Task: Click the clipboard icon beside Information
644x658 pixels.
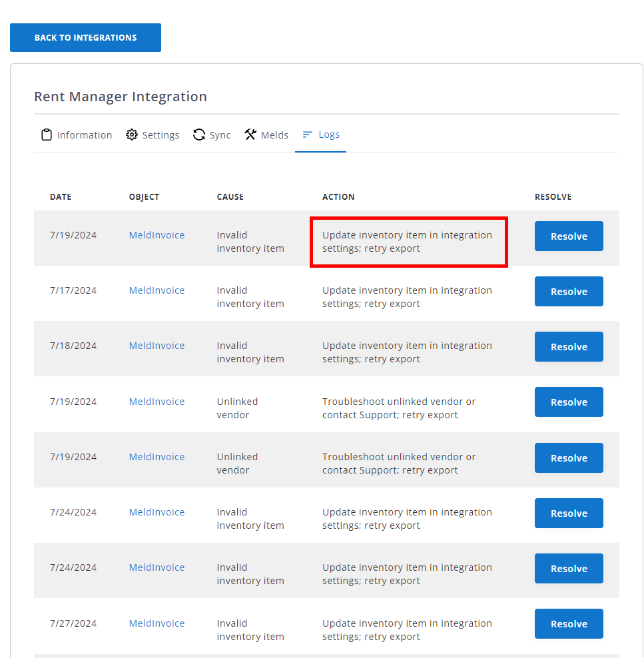Action: click(47, 135)
